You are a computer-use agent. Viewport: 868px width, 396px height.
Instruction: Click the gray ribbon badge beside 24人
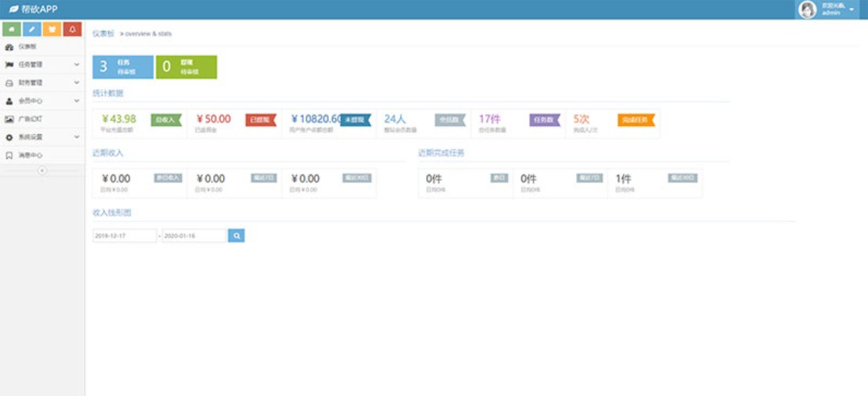point(450,119)
